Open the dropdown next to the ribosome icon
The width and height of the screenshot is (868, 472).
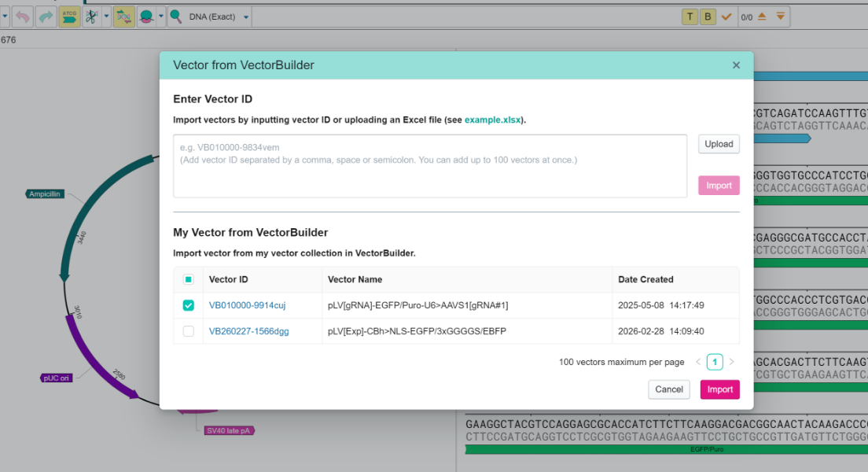point(161,17)
